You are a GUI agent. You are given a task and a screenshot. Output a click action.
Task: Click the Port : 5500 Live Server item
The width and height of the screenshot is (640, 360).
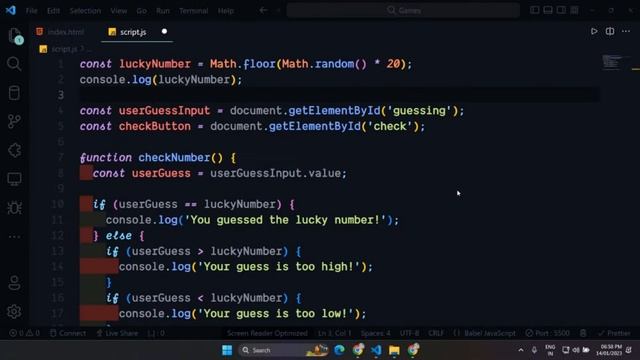547,333
